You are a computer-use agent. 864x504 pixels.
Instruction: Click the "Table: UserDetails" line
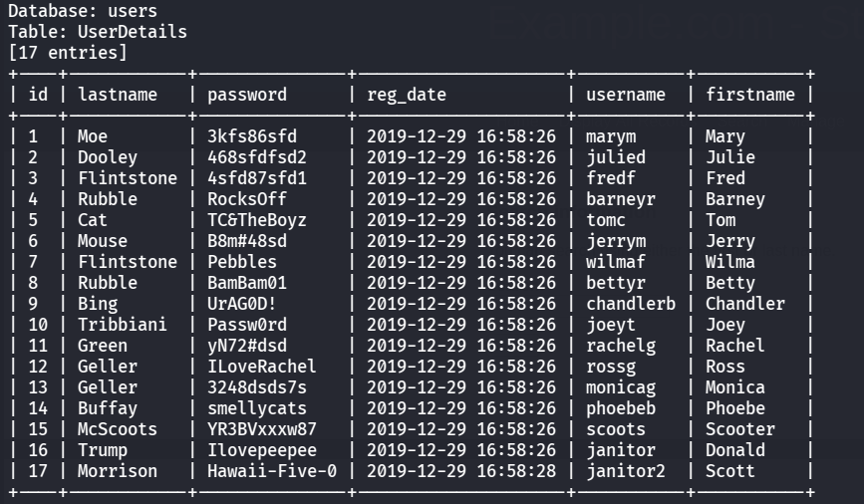click(x=98, y=32)
